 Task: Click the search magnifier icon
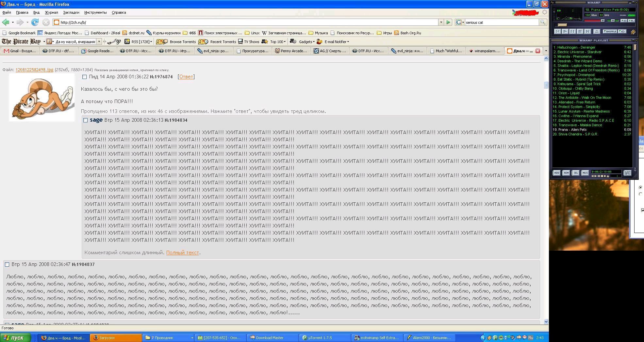[x=543, y=22]
